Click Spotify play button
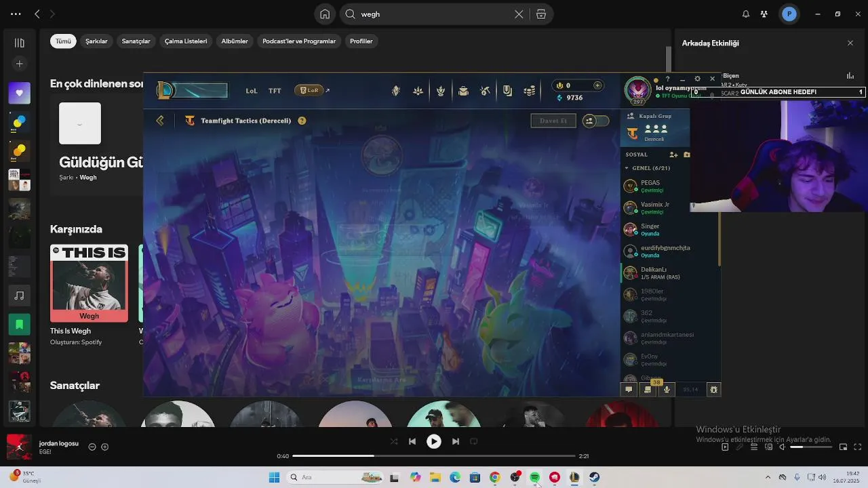 [x=433, y=441]
